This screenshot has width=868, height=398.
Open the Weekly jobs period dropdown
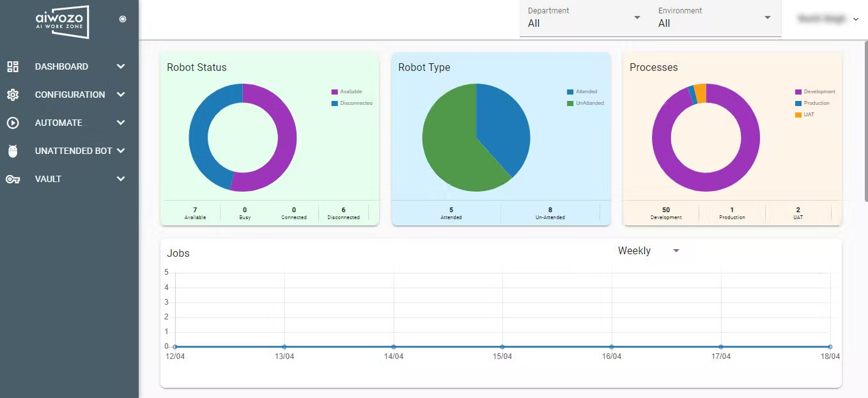coord(648,251)
